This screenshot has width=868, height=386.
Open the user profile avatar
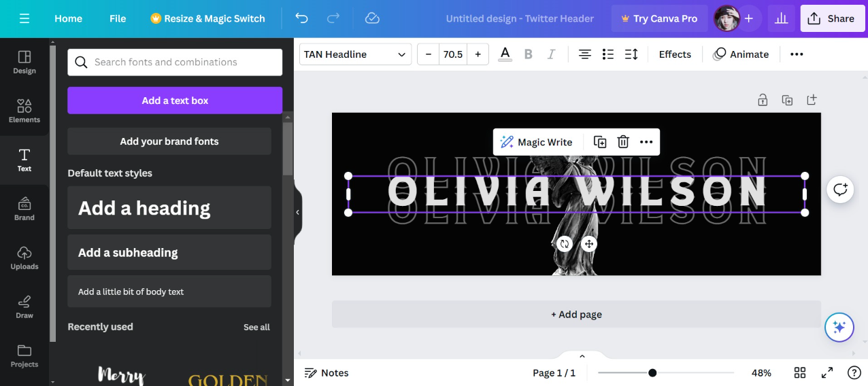pyautogui.click(x=727, y=18)
